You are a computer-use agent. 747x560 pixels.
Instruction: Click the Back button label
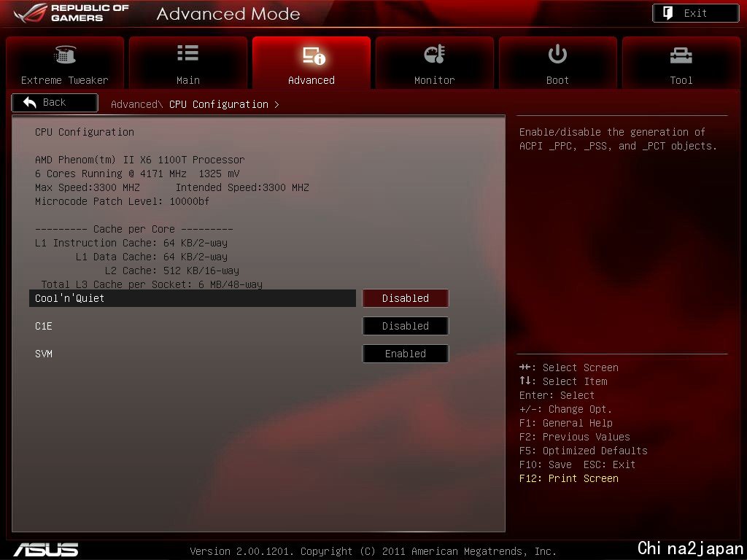click(54, 102)
